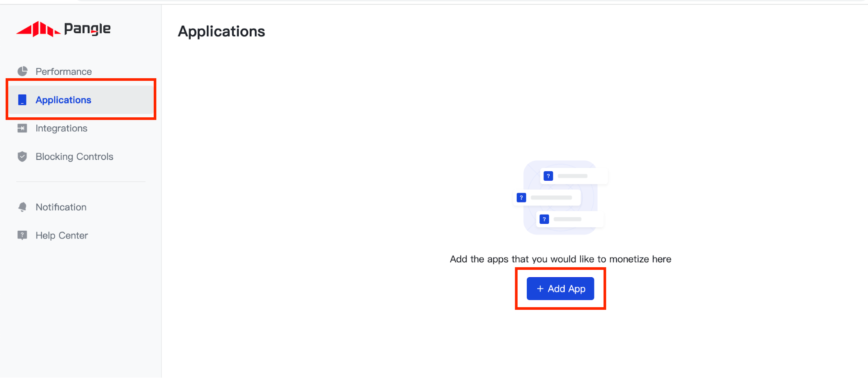Click the topmost question mark card in illustration
The image size is (868, 378).
(573, 176)
